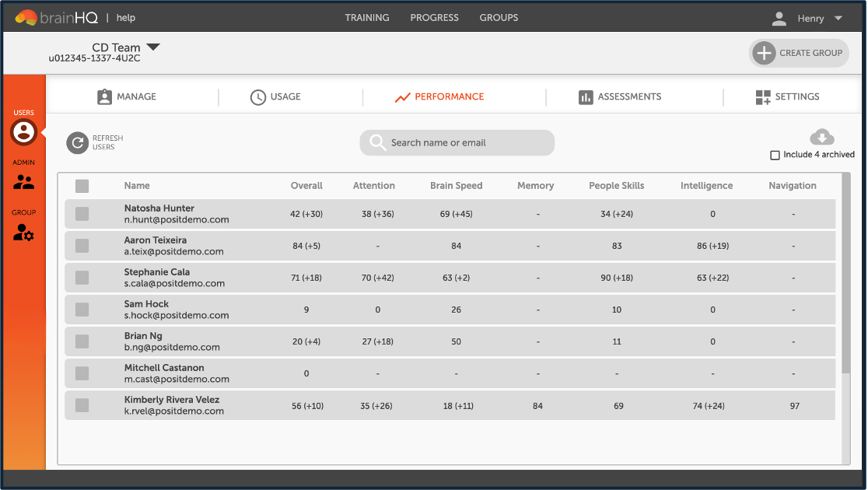Sort by the Intelligence column header
Viewport: 868px width, 490px height.
(706, 185)
